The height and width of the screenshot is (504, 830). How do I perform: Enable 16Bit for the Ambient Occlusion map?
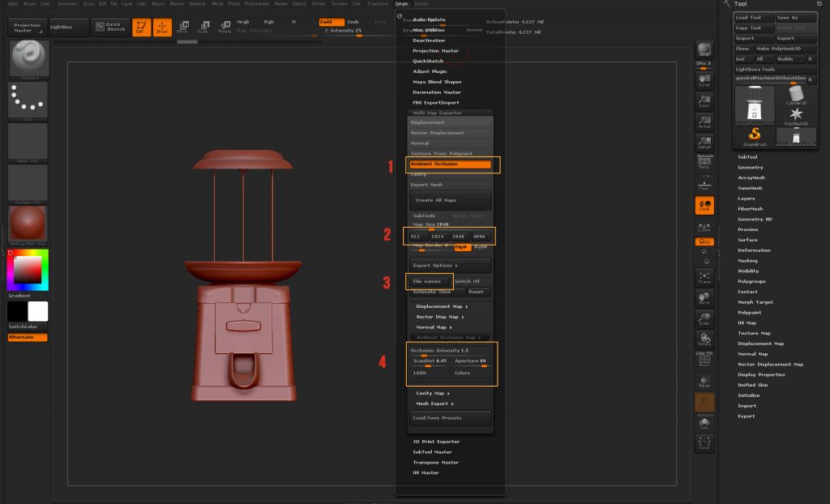click(420, 374)
